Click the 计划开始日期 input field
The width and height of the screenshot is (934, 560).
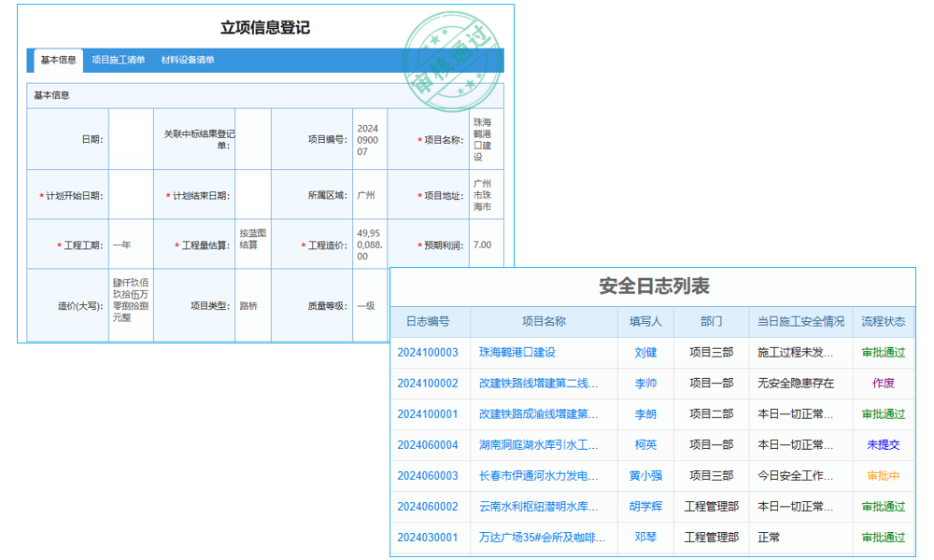pos(131,193)
